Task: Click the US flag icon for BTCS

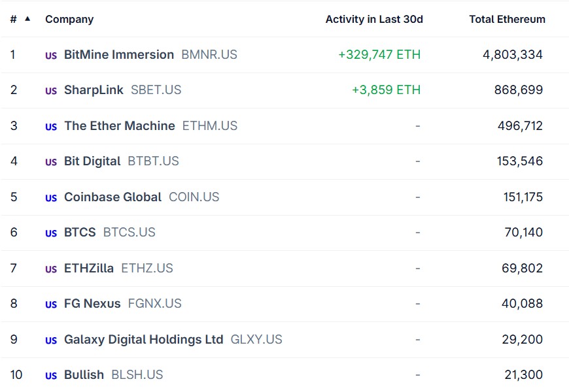Action: [50, 233]
